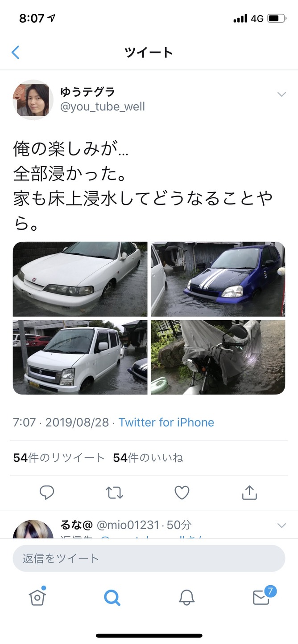This screenshot has width=298, height=644.
Task: Open the reply speech bubble icon
Action: coord(47,493)
